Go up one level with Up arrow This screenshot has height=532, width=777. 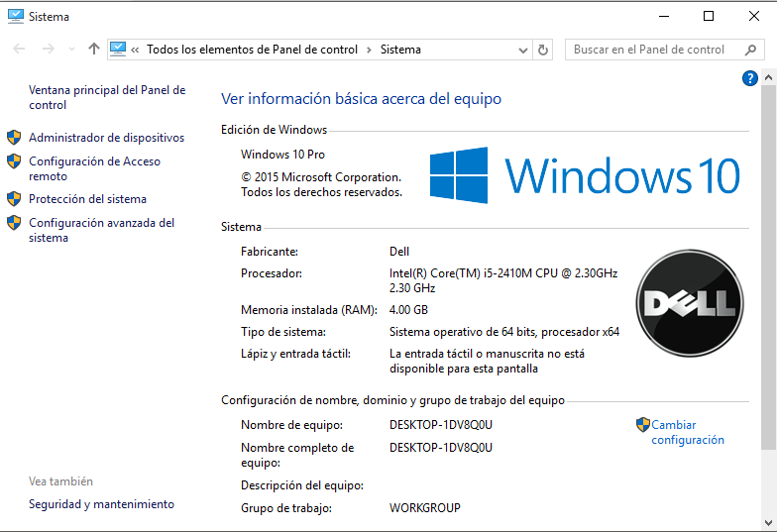coord(93,49)
